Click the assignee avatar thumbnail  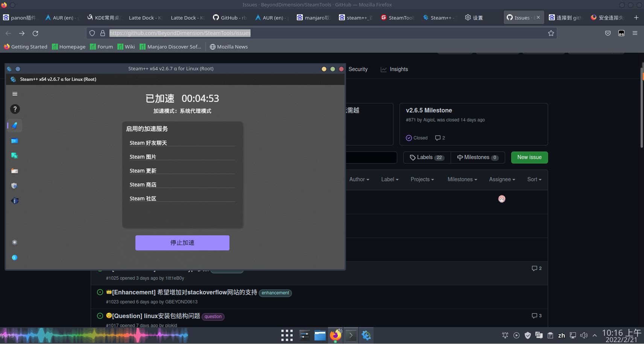502,199
